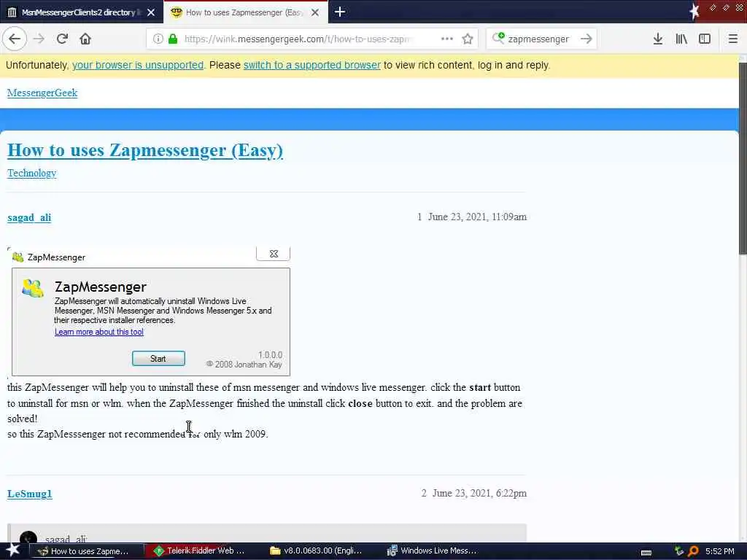747x560 pixels.
Task: Open a new browser tab
Action: (x=340, y=12)
